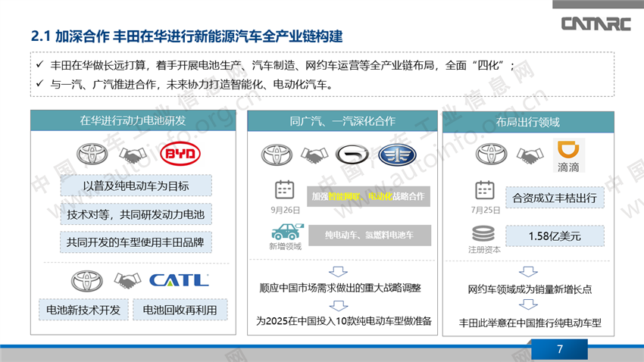
Task: Click the line 与一汽、广汽推进合作
Action: coord(192,85)
